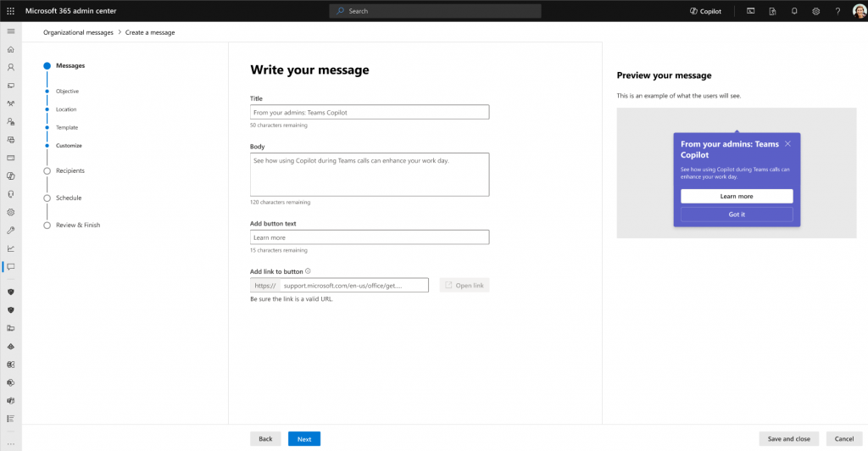868x451 pixels.
Task: Open the Organizational messages sidebar icon
Action: coord(10,267)
